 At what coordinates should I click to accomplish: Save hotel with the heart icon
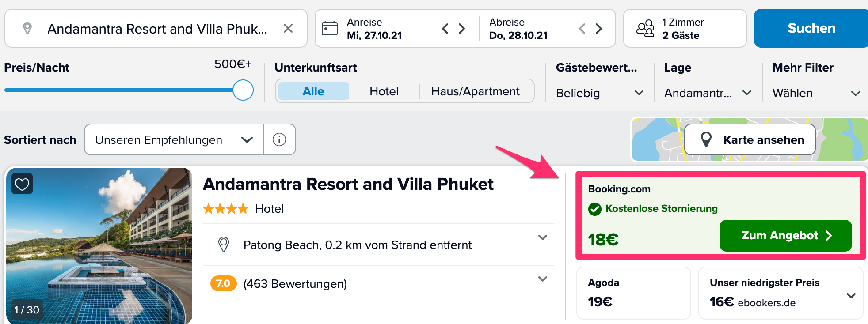[22, 184]
